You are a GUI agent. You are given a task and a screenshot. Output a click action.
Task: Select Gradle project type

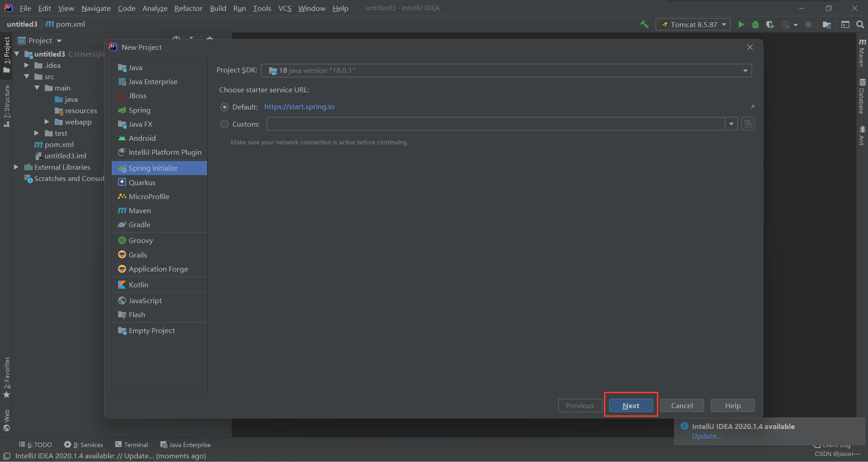[159, 224]
